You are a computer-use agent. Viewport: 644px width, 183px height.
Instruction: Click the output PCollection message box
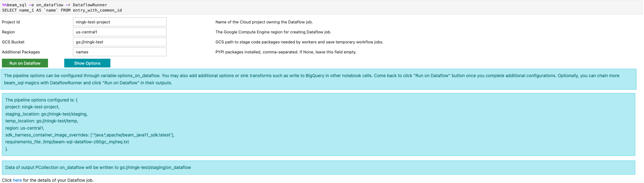tap(318, 167)
